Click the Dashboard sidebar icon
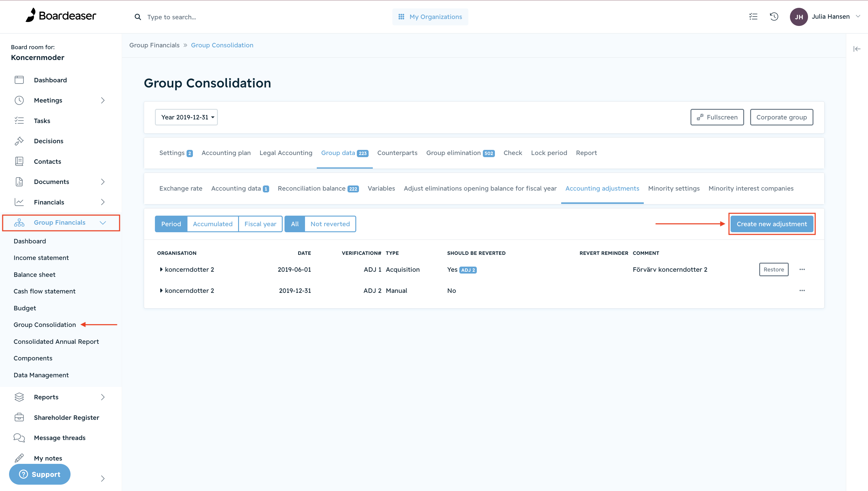 (x=19, y=80)
